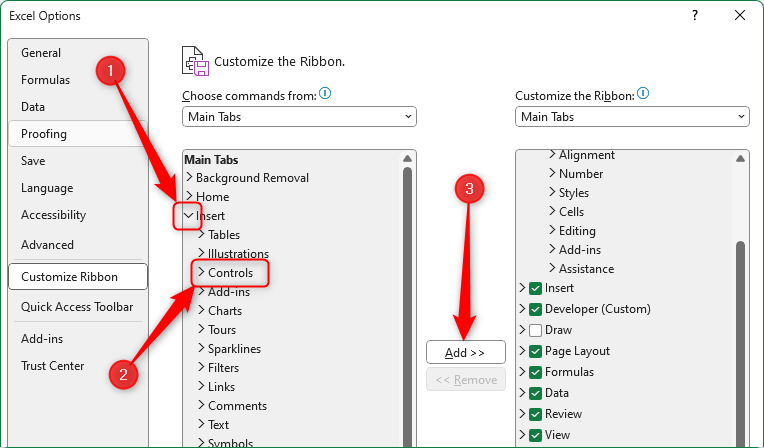Viewport: 764px width, 448px height.
Task: Expand the Home node in left list
Action: pos(189,196)
